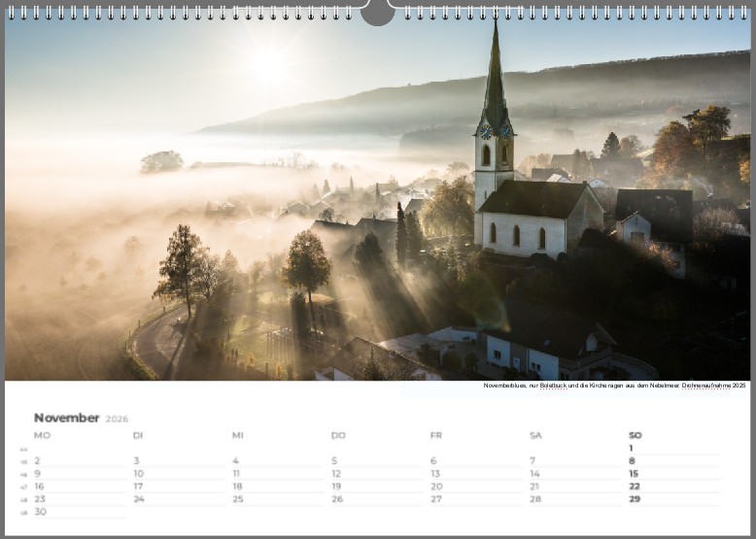The width and height of the screenshot is (756, 539).
Task: Click the MO weekday column header
Action: coord(41,435)
